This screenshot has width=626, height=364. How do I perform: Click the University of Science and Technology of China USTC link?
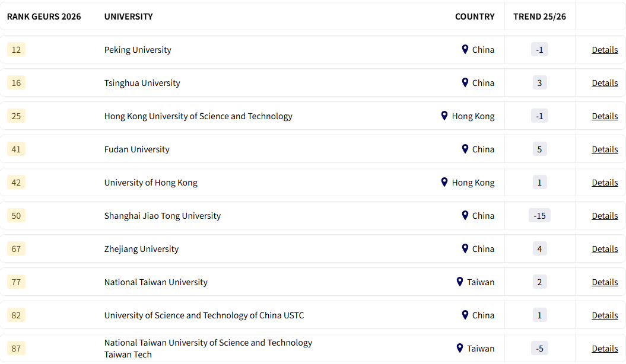coord(204,315)
